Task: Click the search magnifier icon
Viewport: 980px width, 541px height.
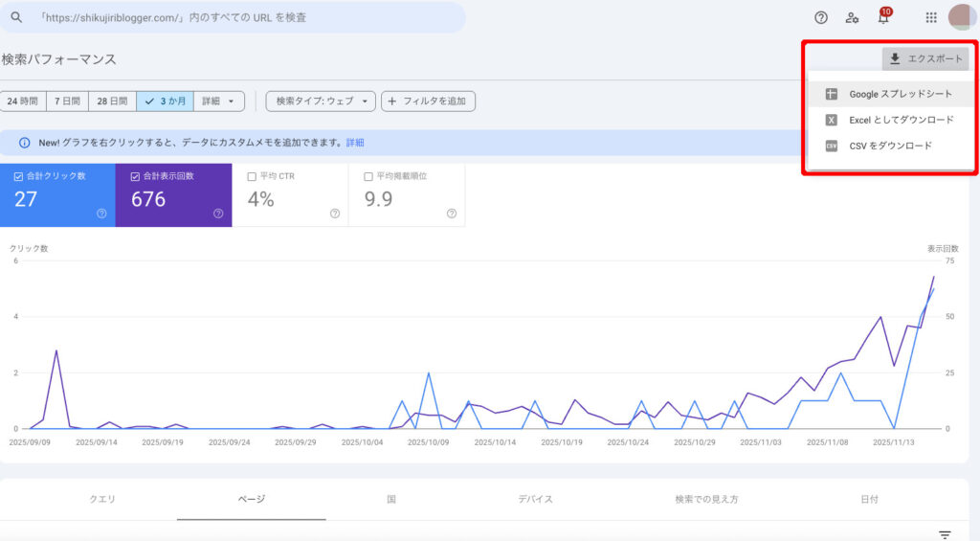Action: [x=16, y=17]
